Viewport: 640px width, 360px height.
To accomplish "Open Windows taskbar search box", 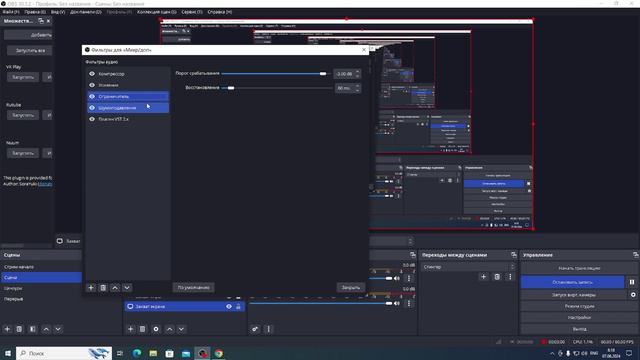I will (x=64, y=353).
